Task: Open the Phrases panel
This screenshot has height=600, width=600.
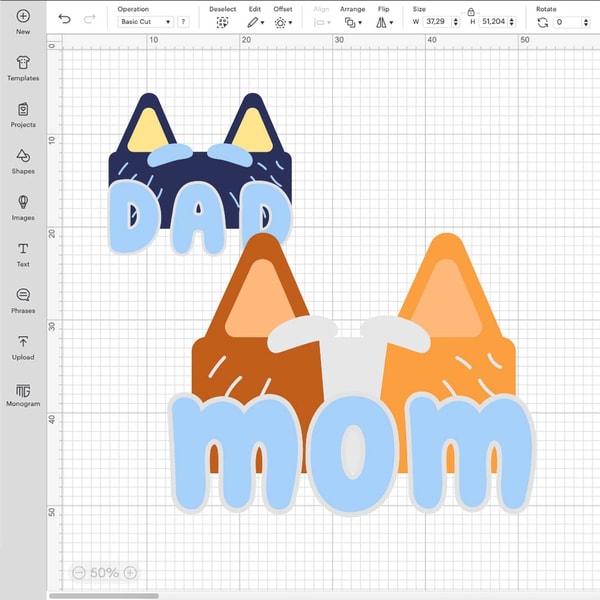Action: [x=23, y=301]
